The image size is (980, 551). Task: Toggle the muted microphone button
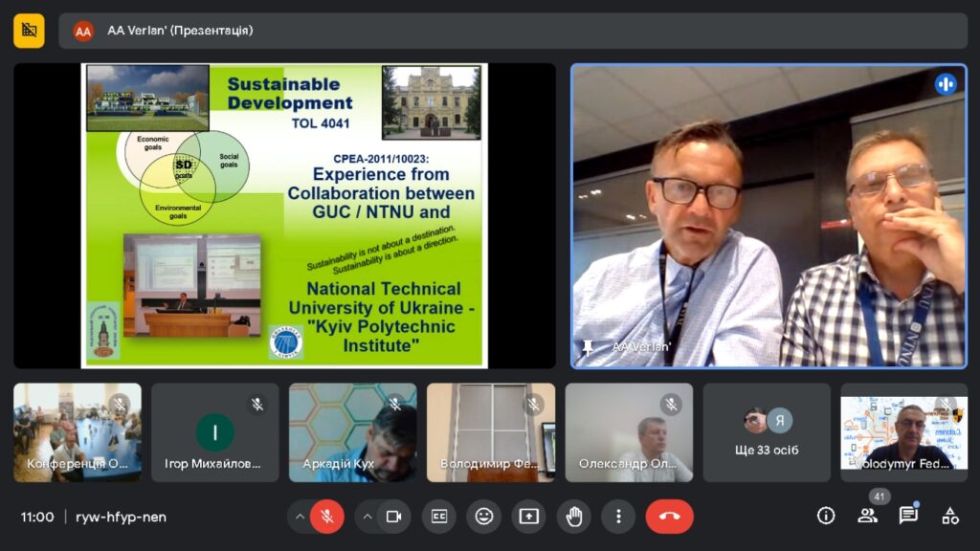click(327, 517)
